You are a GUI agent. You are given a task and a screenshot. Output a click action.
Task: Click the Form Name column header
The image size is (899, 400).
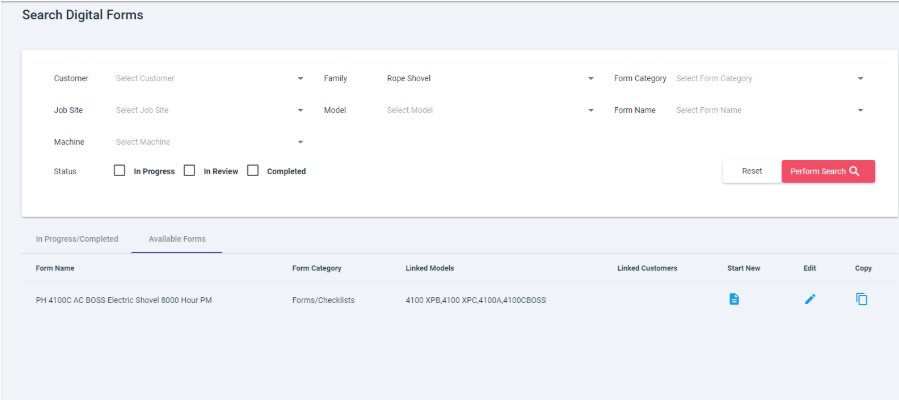pos(55,268)
